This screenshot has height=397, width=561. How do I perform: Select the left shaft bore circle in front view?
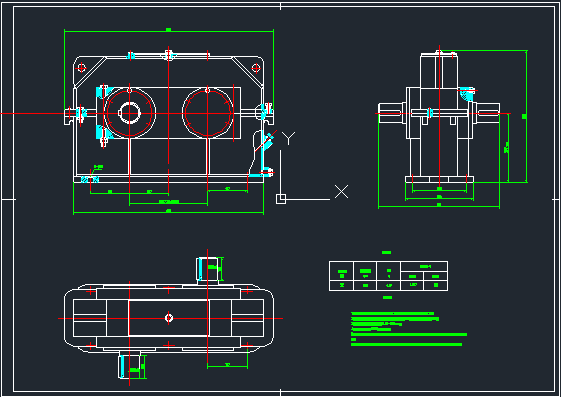coord(130,113)
